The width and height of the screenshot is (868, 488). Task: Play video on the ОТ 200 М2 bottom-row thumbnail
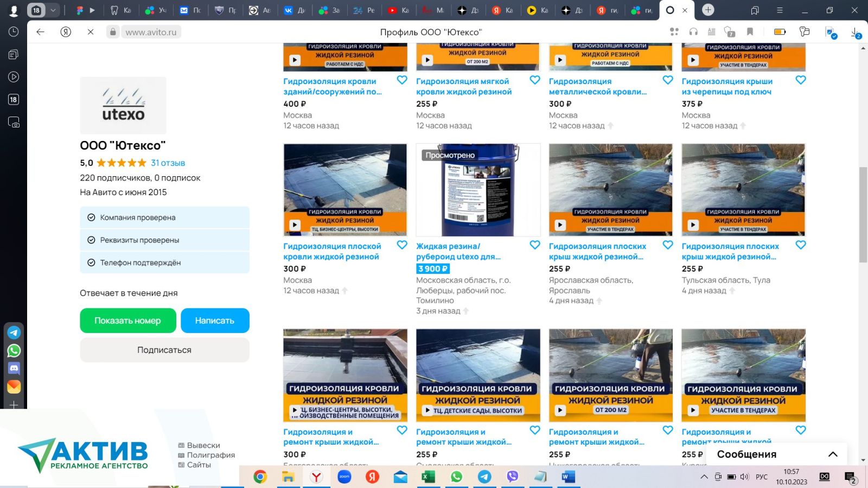pos(560,410)
